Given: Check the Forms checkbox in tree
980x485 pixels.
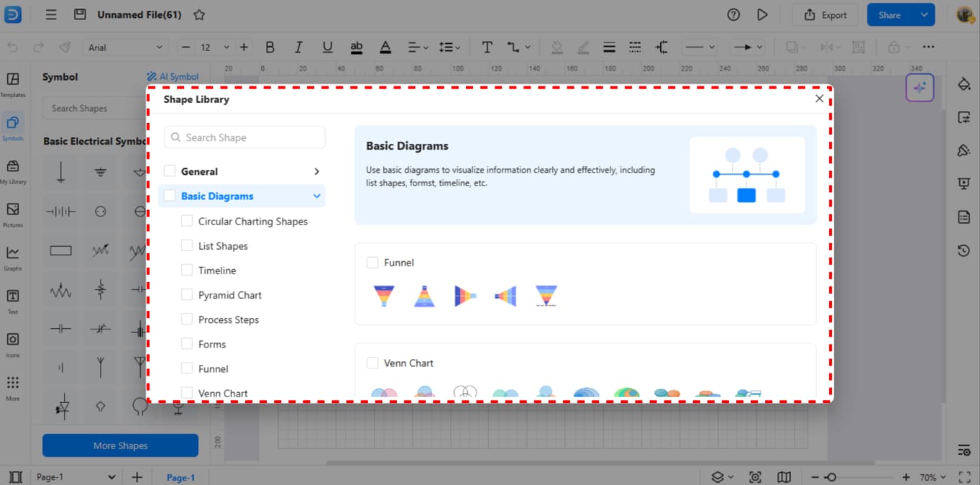Looking at the screenshot, I should click(x=187, y=344).
